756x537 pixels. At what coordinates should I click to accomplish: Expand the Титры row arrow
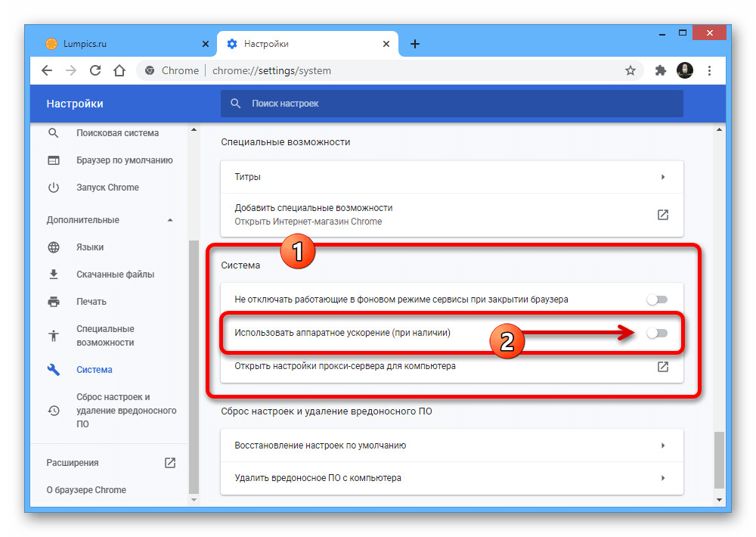pyautogui.click(x=663, y=177)
